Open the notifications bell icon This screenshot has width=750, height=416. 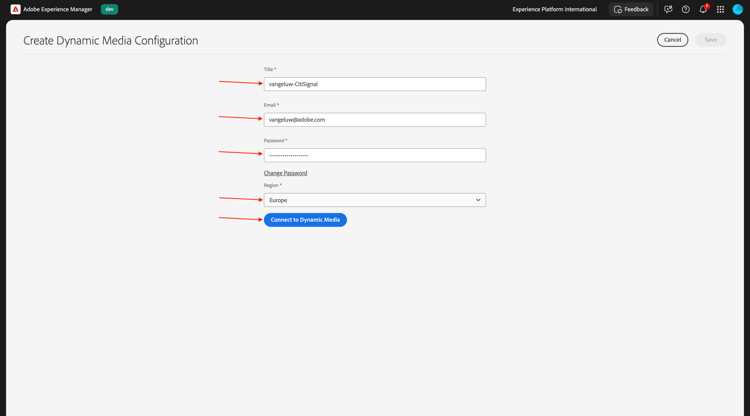click(x=703, y=9)
